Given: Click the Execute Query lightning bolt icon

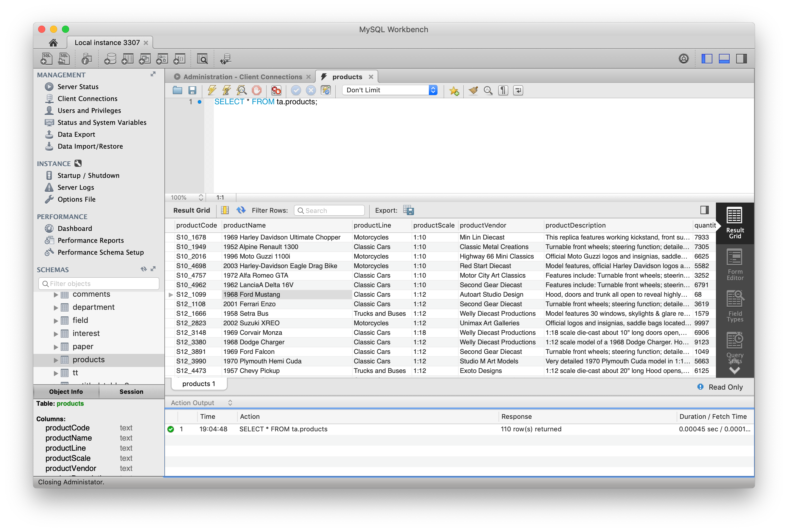Looking at the screenshot, I should click(212, 90).
